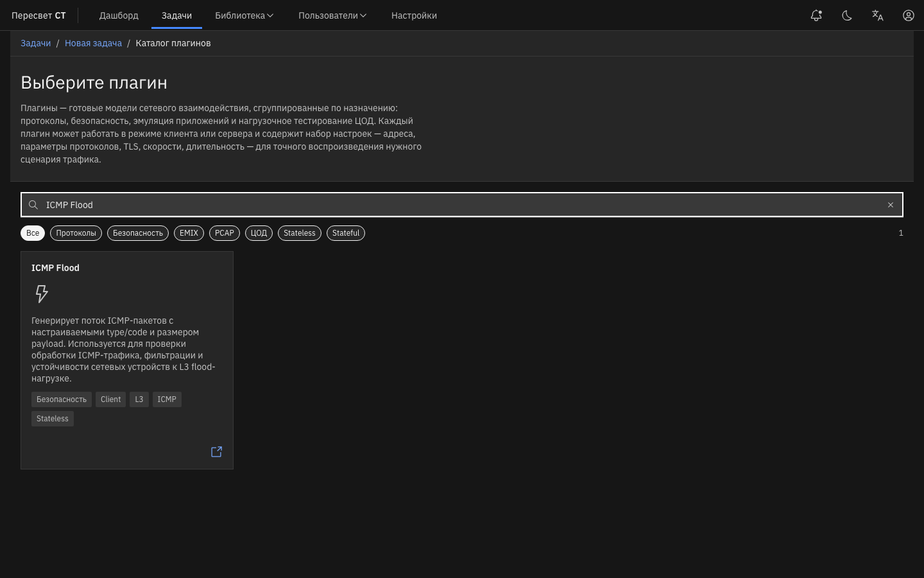This screenshot has width=924, height=578.
Task: Open the language translation icon
Action: tap(878, 15)
